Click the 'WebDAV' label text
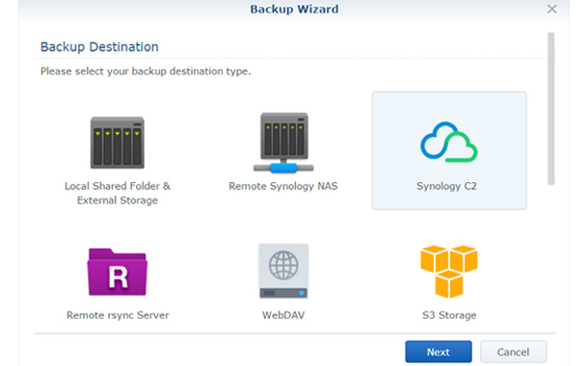Screen dimensions: 588x366 pos(283,315)
